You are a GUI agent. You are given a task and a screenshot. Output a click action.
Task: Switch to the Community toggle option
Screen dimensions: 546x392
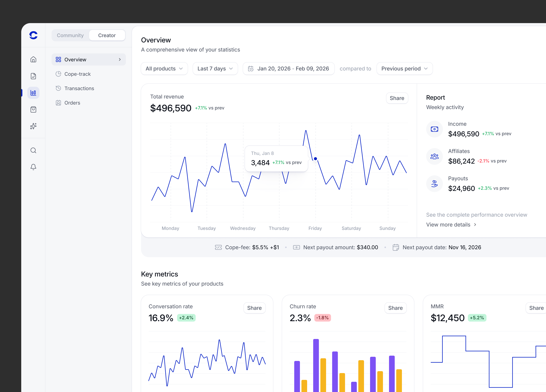point(70,35)
